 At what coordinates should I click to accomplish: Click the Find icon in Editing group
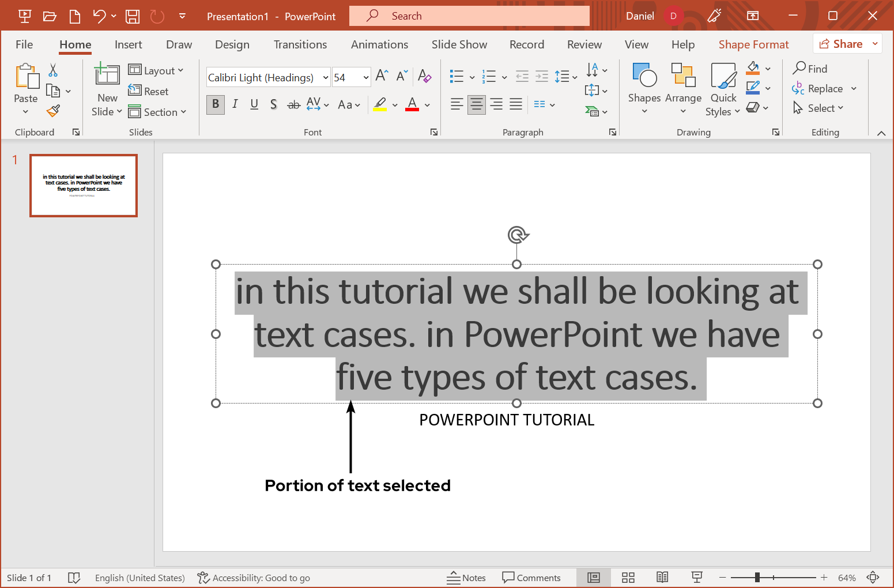[x=810, y=68]
